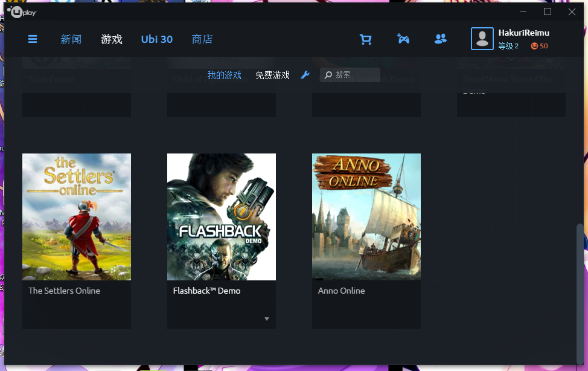588x371 pixels.
Task: Open the shopping cart
Action: click(x=366, y=39)
